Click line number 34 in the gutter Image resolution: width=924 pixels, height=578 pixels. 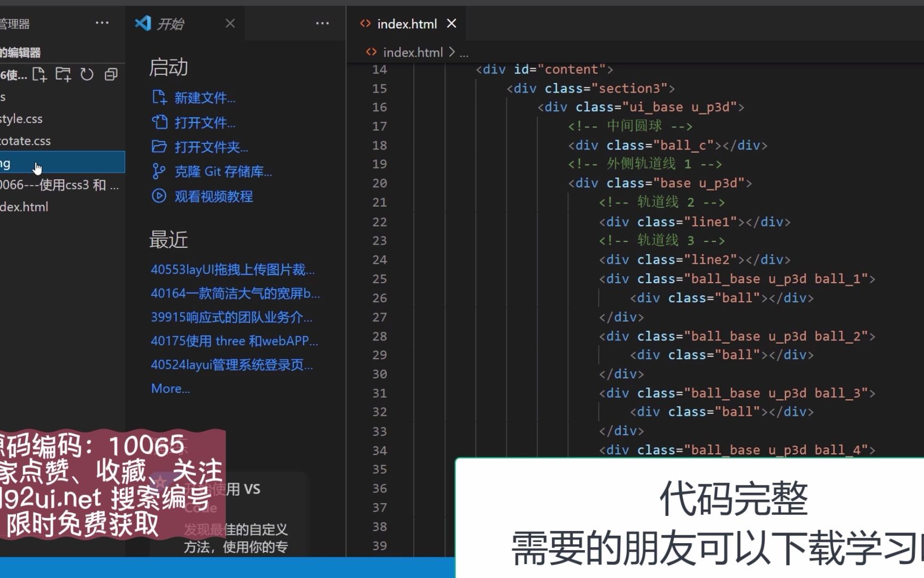(x=380, y=451)
